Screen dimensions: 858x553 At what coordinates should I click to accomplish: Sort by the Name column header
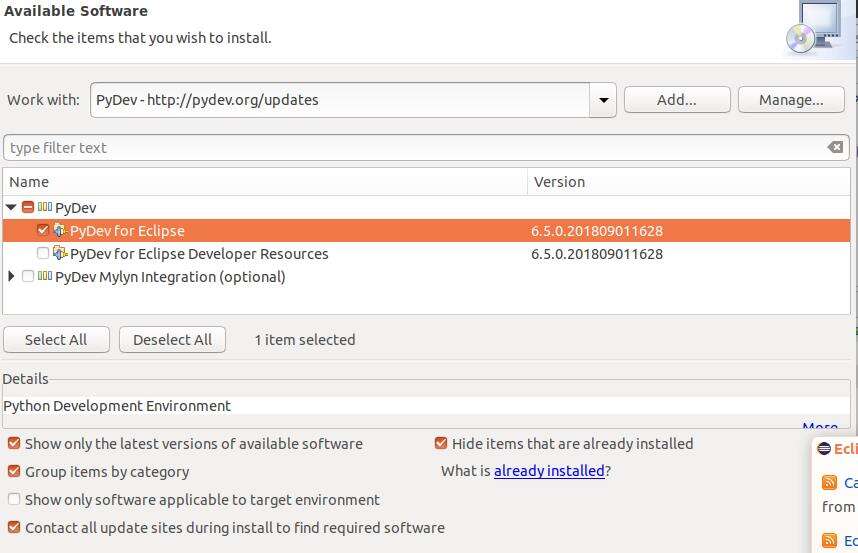[265, 182]
